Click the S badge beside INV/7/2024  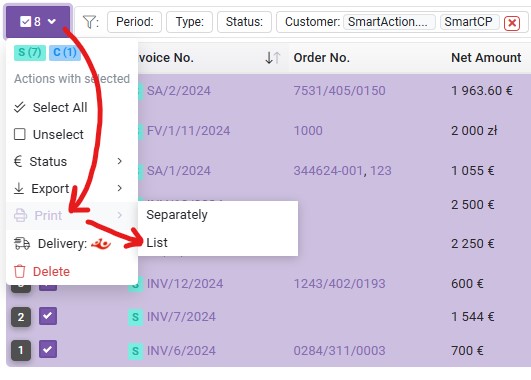[x=135, y=317]
